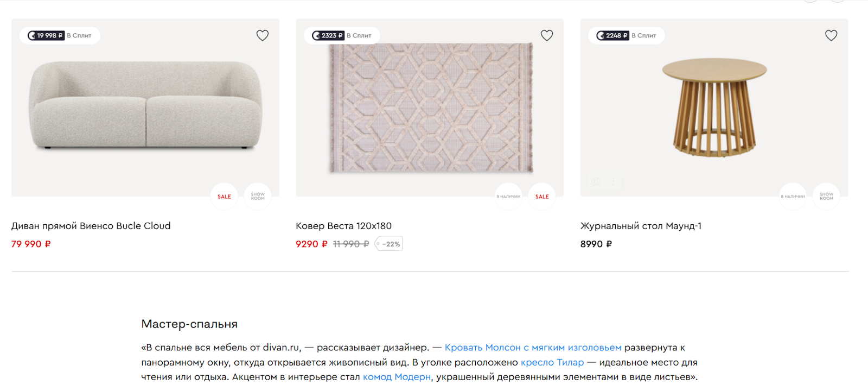Click the SALE badge on the rug card
This screenshot has height=391, width=868.
point(542,197)
